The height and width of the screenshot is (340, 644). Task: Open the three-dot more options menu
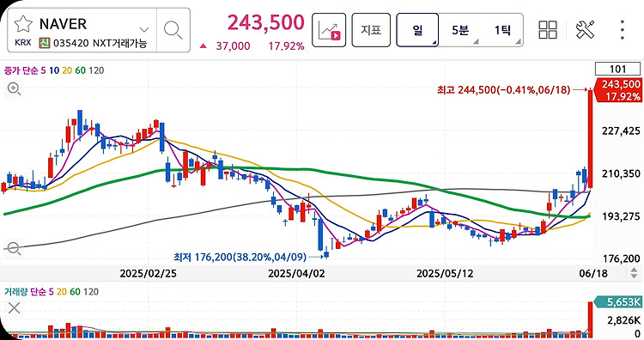623,30
